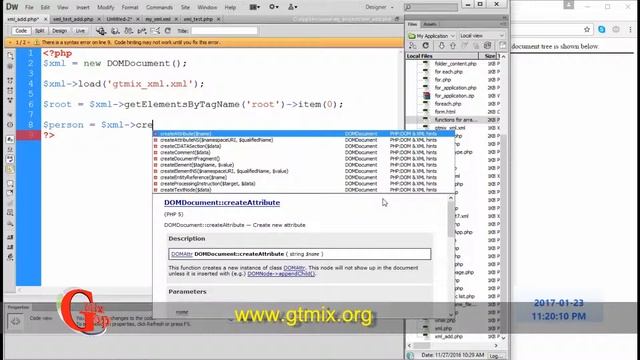Screen dimensions: 640x360
Task: Open the Local view dropdown
Action: pos(482,36)
